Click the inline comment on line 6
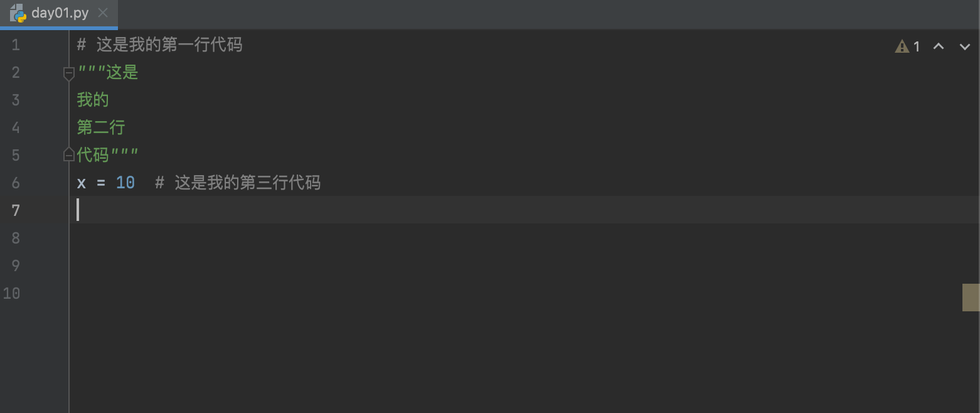 [x=238, y=183]
